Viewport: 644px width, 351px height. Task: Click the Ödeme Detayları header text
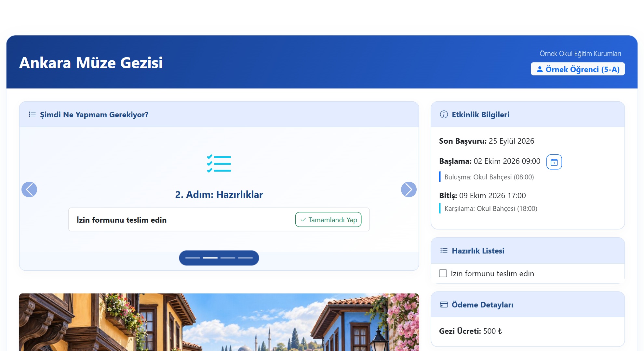[483, 305]
